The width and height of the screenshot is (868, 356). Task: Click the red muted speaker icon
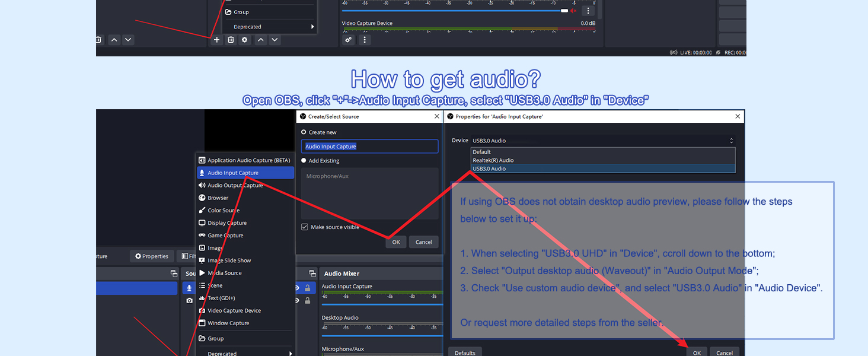(573, 11)
